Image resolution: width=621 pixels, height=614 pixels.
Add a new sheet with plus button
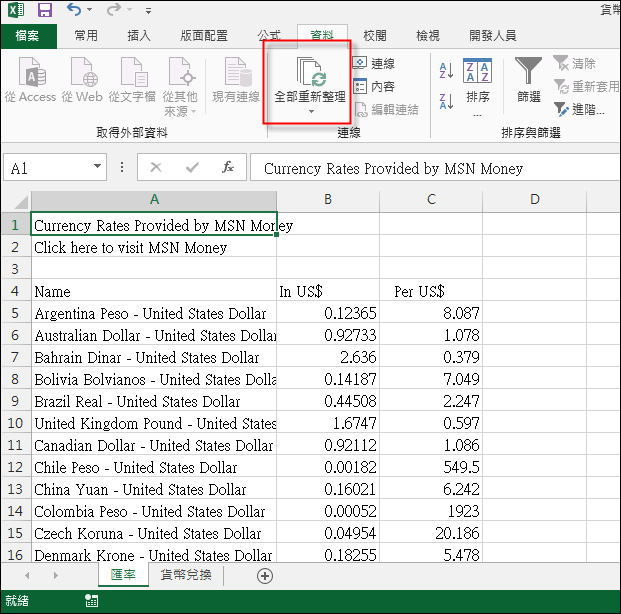click(265, 576)
